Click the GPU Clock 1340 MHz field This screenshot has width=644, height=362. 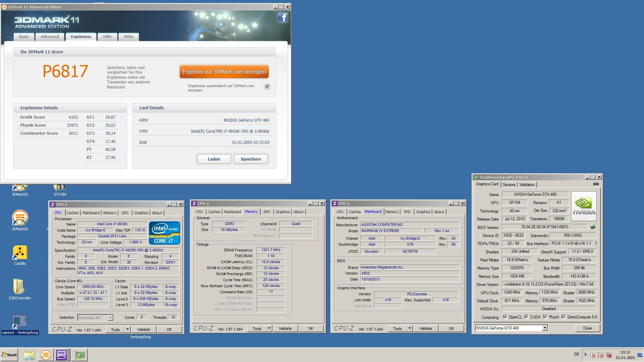512,292
